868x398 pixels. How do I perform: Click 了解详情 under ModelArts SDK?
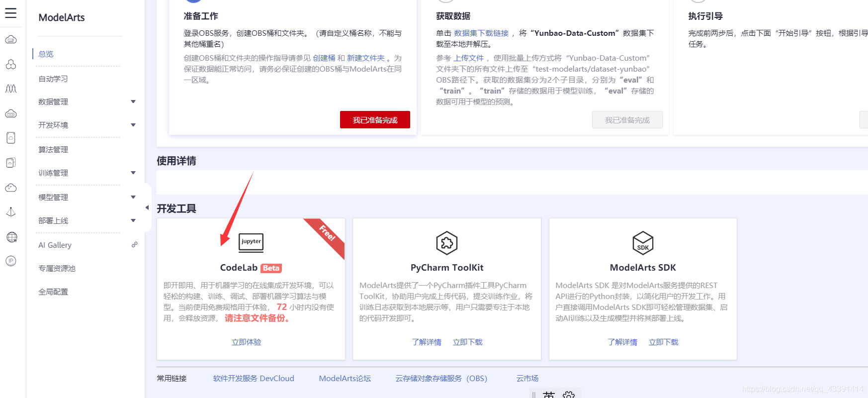tap(622, 342)
